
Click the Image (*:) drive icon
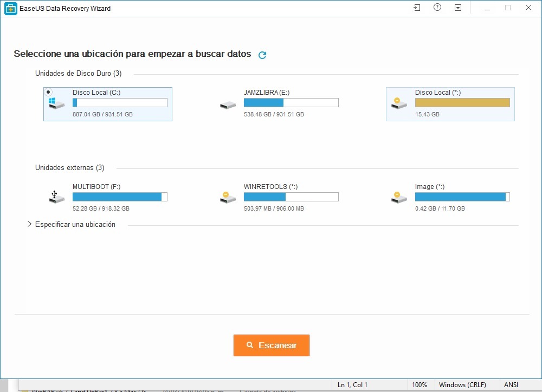tap(399, 198)
